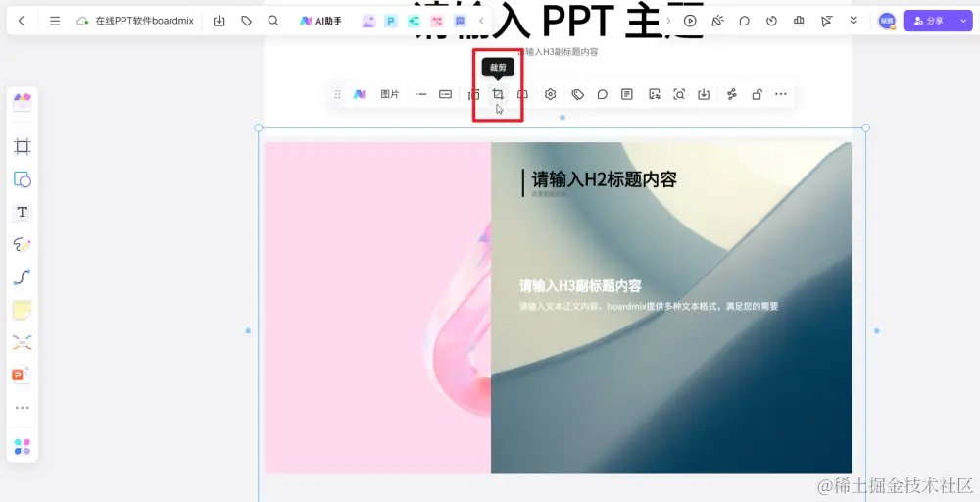980x502 pixels.
Task: Click the image search scan icon
Action: pos(679,94)
